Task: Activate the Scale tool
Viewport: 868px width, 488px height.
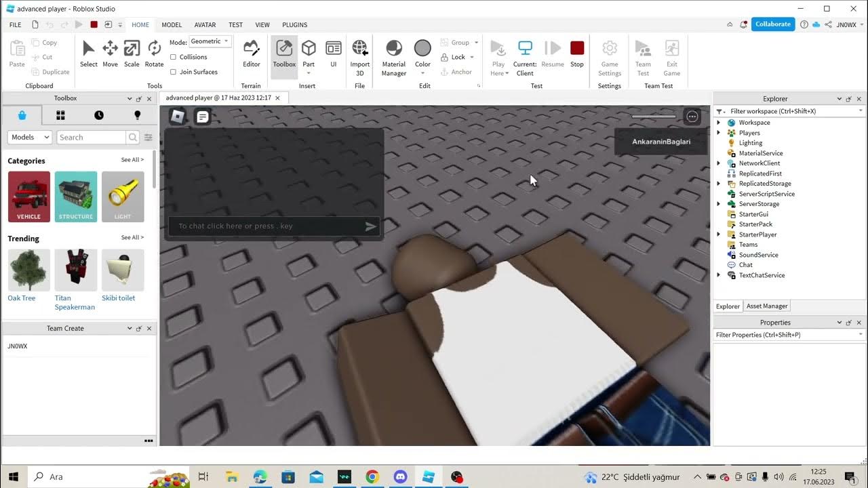Action: click(x=132, y=54)
